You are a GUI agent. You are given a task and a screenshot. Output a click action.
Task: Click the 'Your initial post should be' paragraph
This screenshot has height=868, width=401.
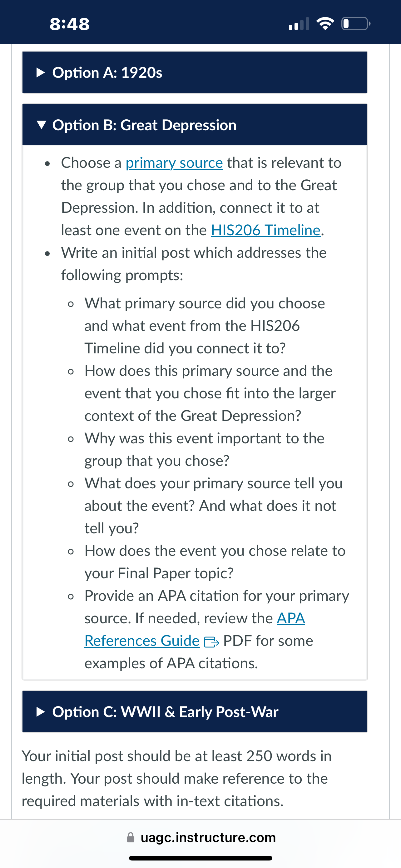177,778
